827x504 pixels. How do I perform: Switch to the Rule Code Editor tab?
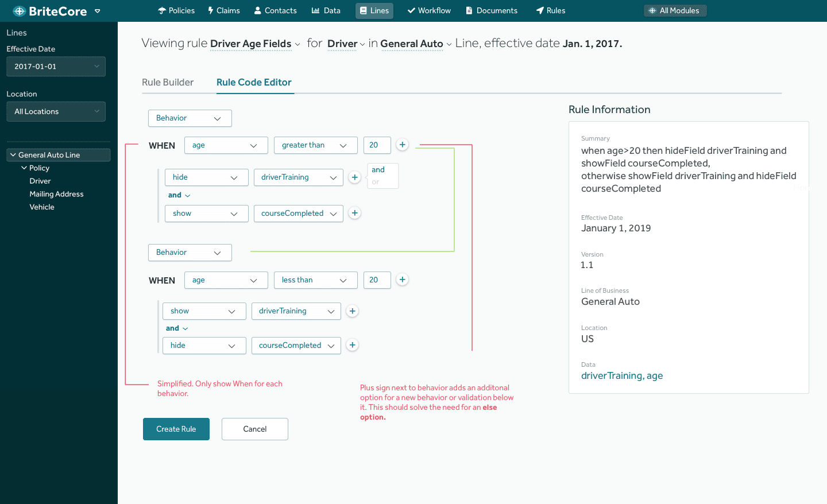(254, 82)
